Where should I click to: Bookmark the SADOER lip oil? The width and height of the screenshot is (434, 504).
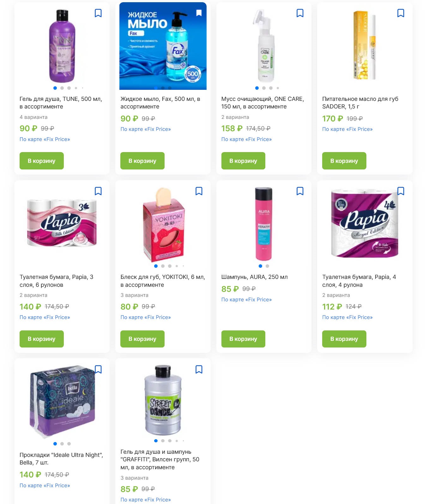click(401, 13)
